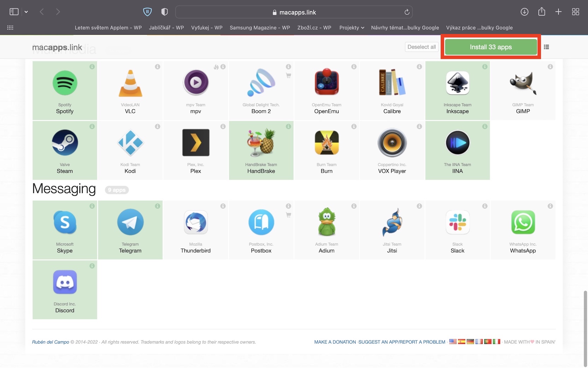The width and height of the screenshot is (588, 368).
Task: Open the Rubén del Campo link
Action: pos(51,342)
